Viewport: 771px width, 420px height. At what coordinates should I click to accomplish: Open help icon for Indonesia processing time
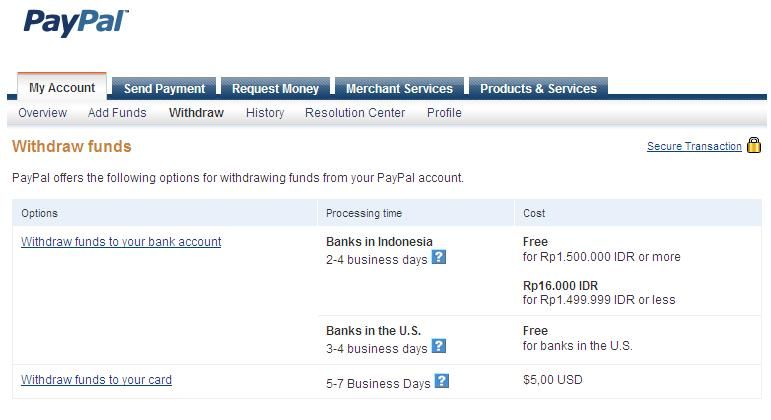tap(439, 257)
